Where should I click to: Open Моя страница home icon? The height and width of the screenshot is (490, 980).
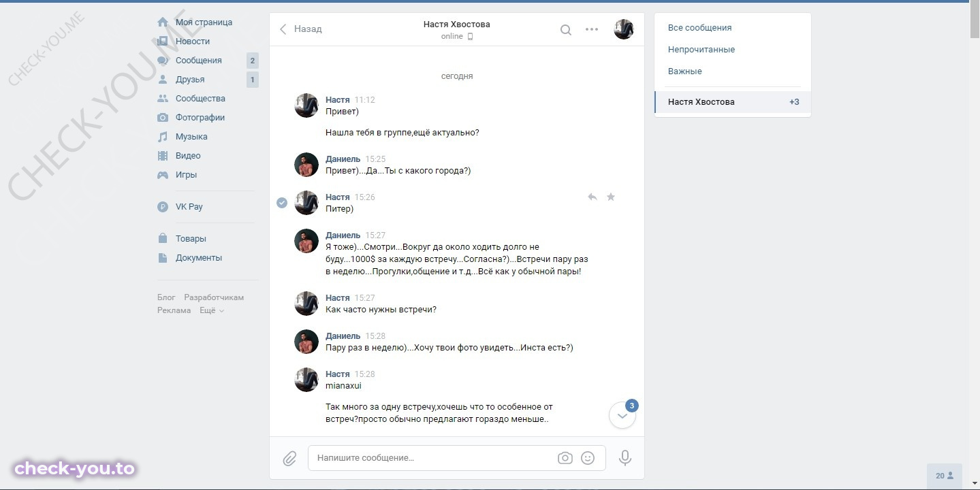[163, 22]
